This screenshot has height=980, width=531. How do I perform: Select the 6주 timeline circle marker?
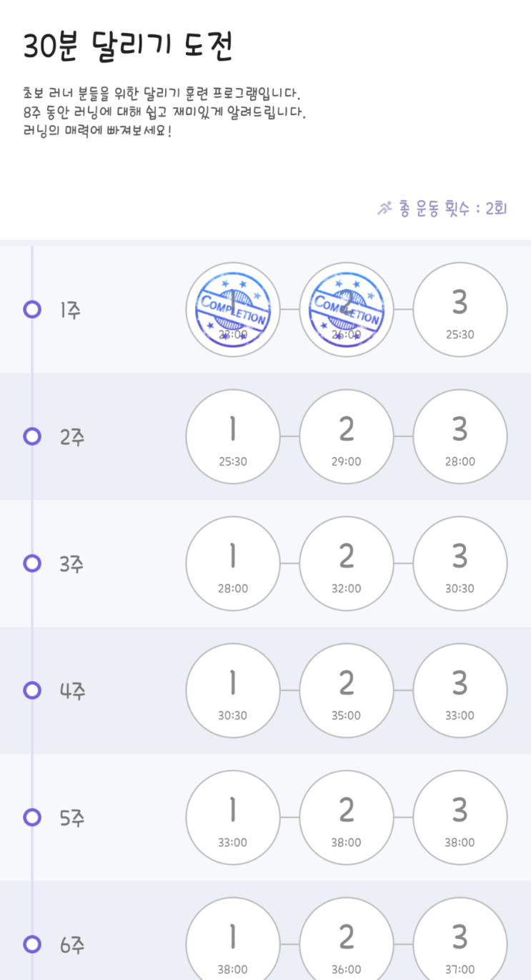32,944
